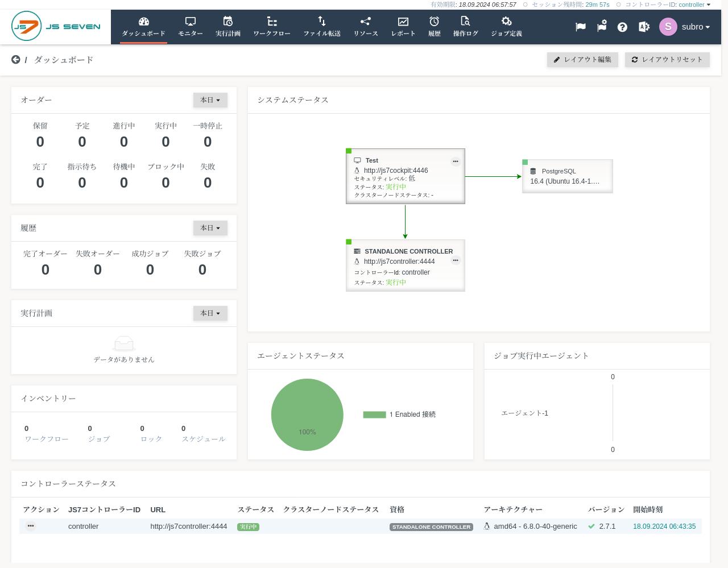Click the 失敗ジョブ history count

tap(202, 270)
